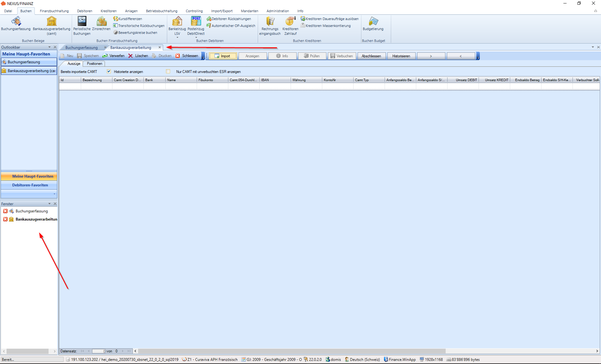Click Schliessen in the toolbar
This screenshot has height=364, width=601.
click(x=187, y=56)
